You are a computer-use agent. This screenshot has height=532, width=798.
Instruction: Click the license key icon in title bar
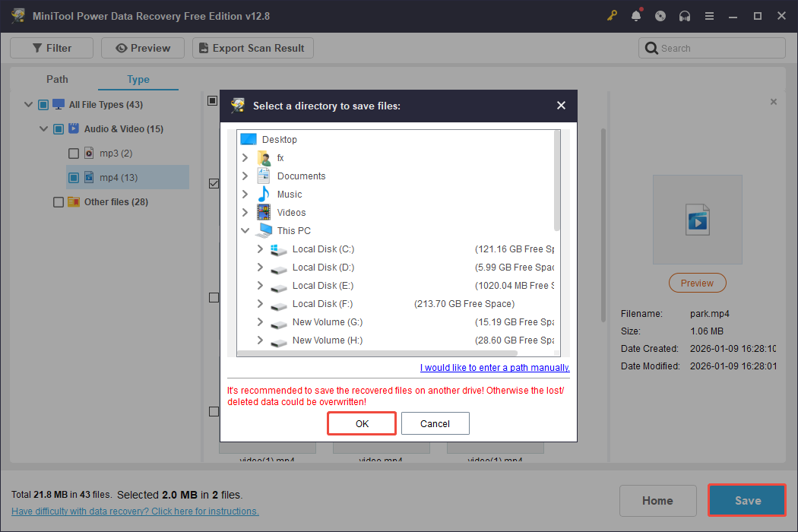612,15
